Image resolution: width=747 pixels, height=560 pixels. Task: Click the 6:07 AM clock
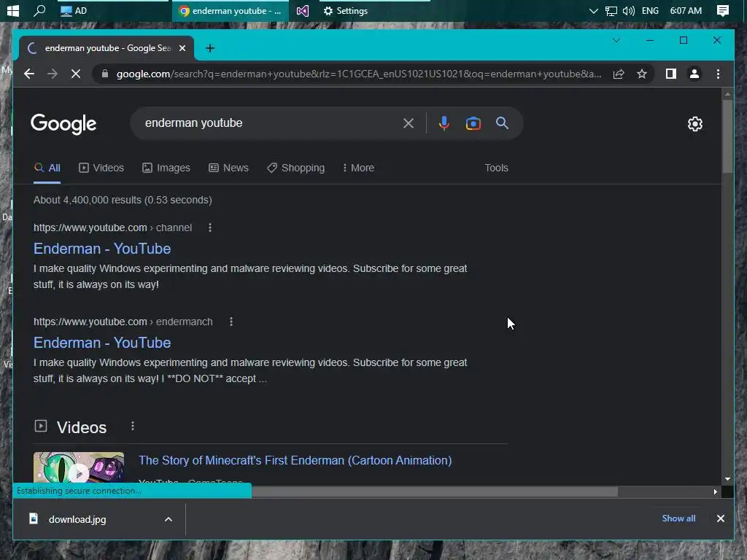(x=686, y=10)
